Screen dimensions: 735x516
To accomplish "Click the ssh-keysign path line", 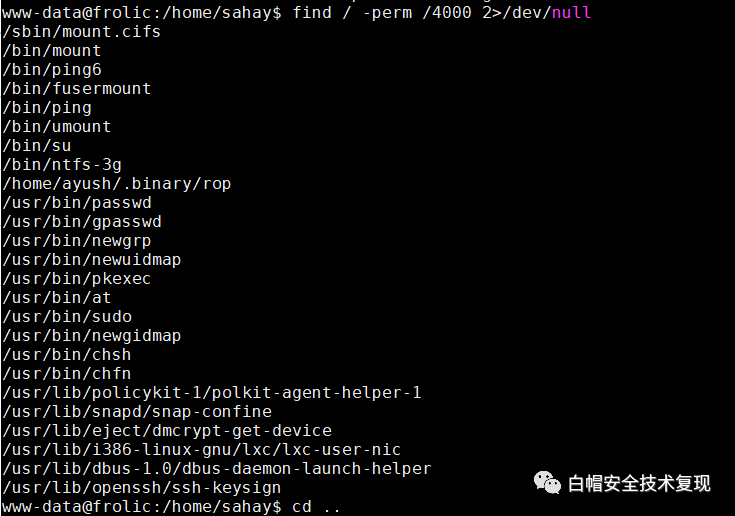I will pos(142,488).
